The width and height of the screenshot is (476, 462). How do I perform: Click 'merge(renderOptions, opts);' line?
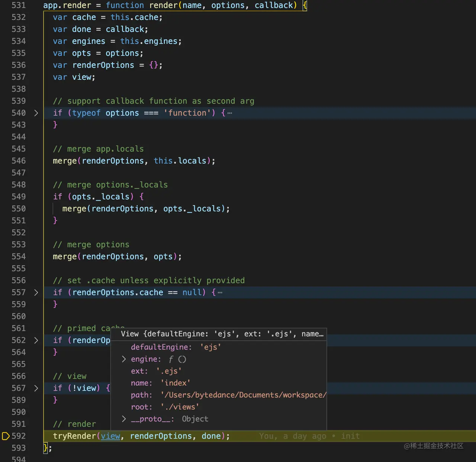[x=117, y=257]
